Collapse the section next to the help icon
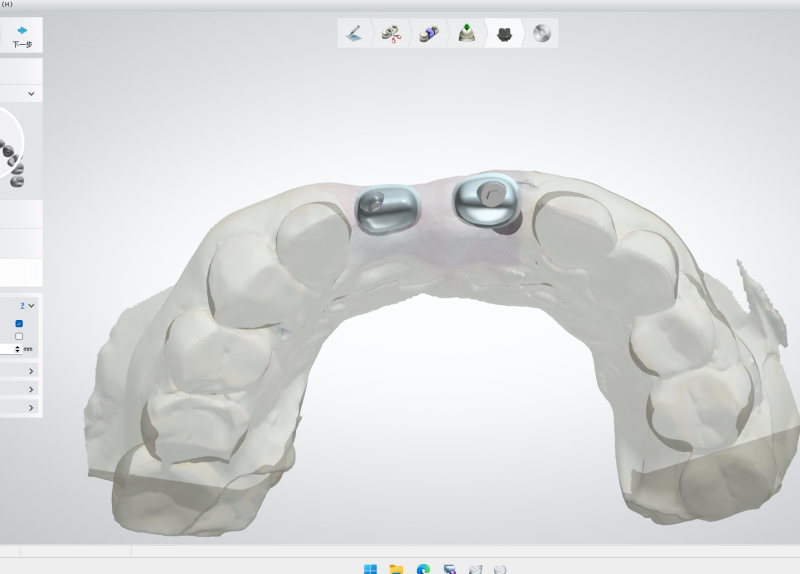Viewport: 800px width, 574px height. coord(32,305)
